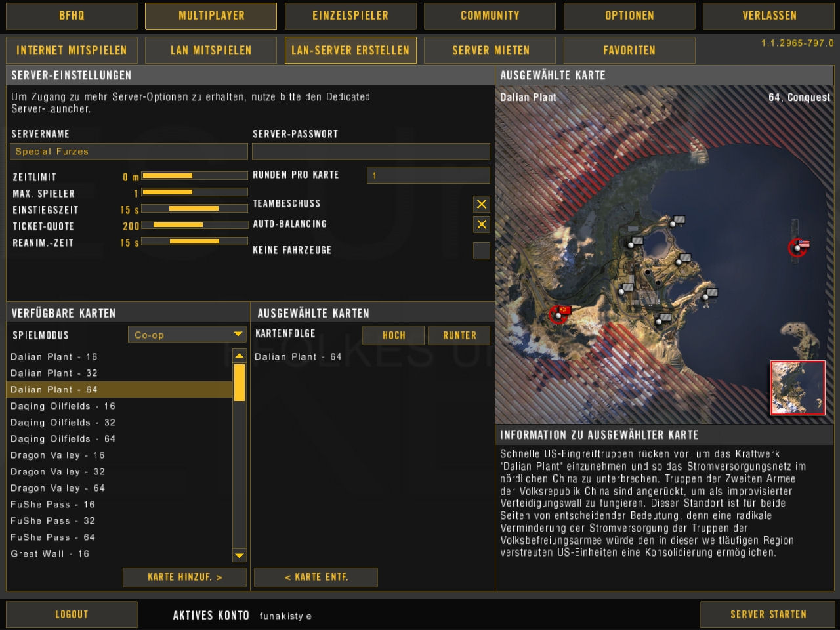840x630 pixels.
Task: Click the minimap thumbnail in the map corner
Action: coord(797,388)
